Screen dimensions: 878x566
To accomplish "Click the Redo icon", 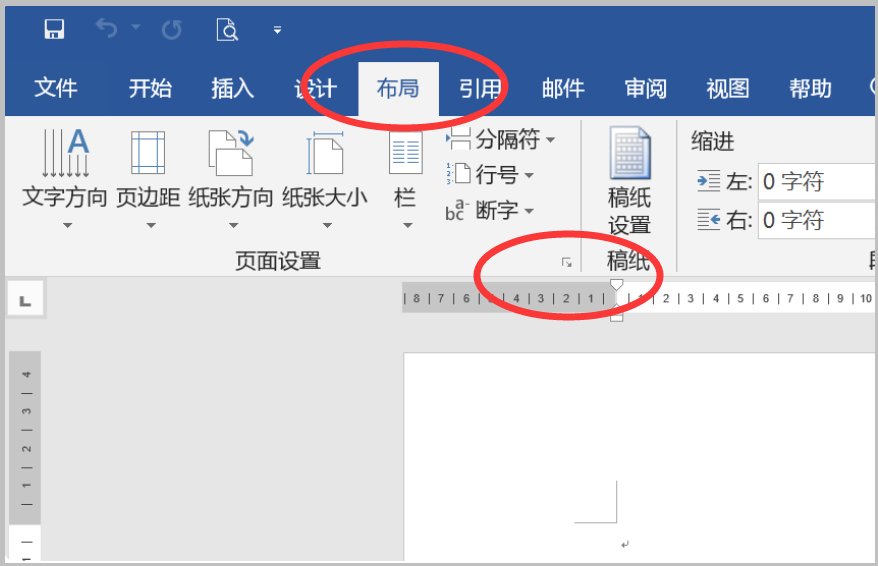I will pyautogui.click(x=171, y=30).
